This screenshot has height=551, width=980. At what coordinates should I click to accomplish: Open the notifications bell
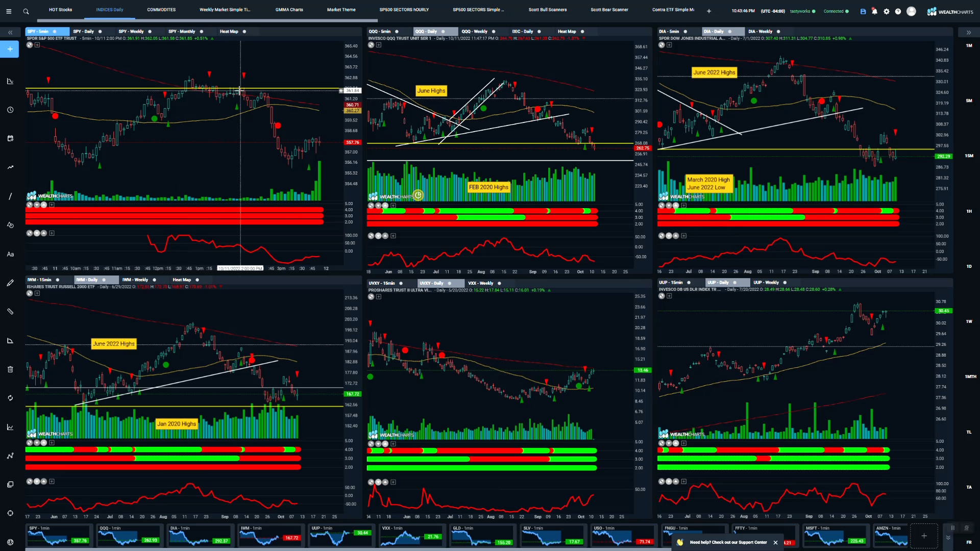(874, 11)
